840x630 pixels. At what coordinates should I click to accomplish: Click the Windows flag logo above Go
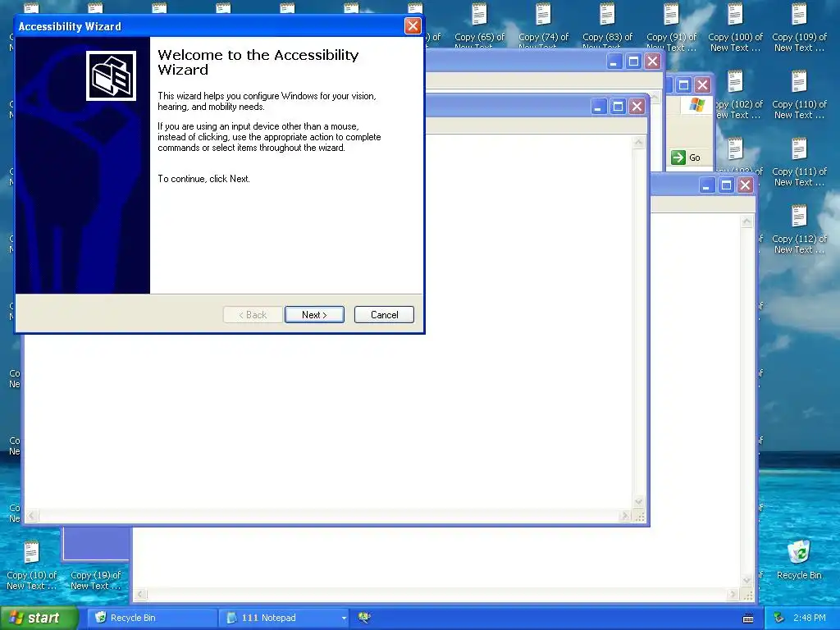tap(696, 105)
